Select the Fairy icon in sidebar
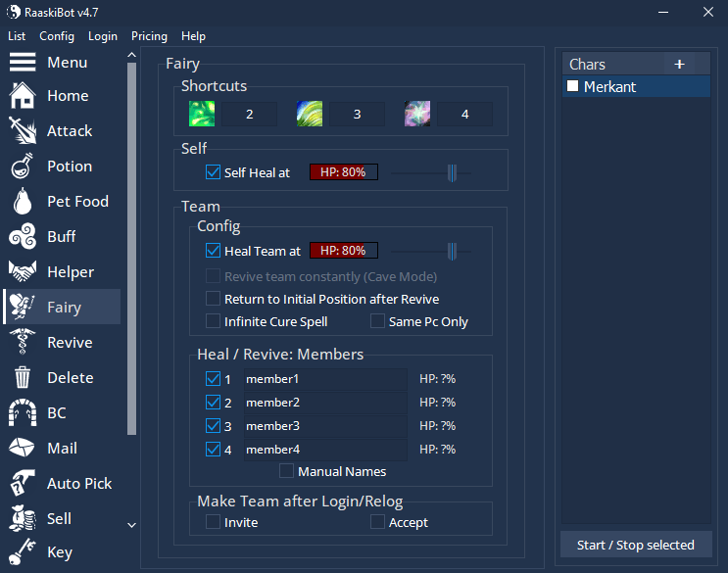The height and width of the screenshot is (573, 728). click(x=23, y=308)
